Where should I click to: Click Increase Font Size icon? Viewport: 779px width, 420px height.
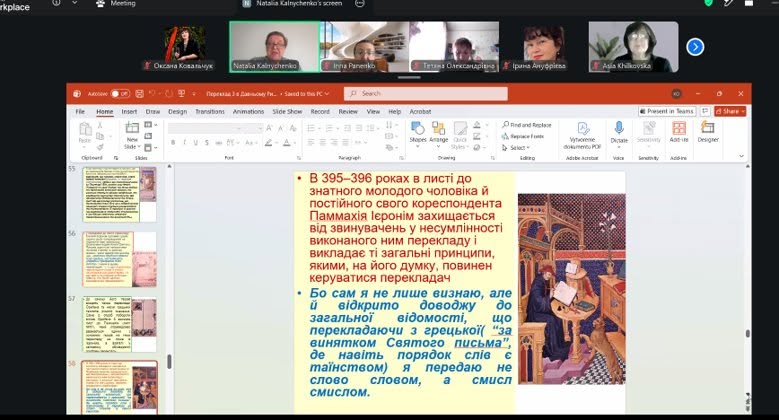(269, 129)
